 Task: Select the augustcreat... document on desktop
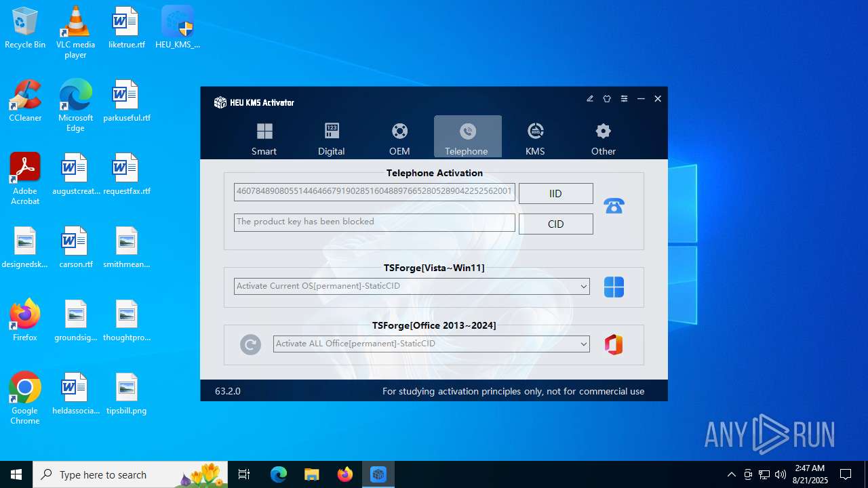75,174
